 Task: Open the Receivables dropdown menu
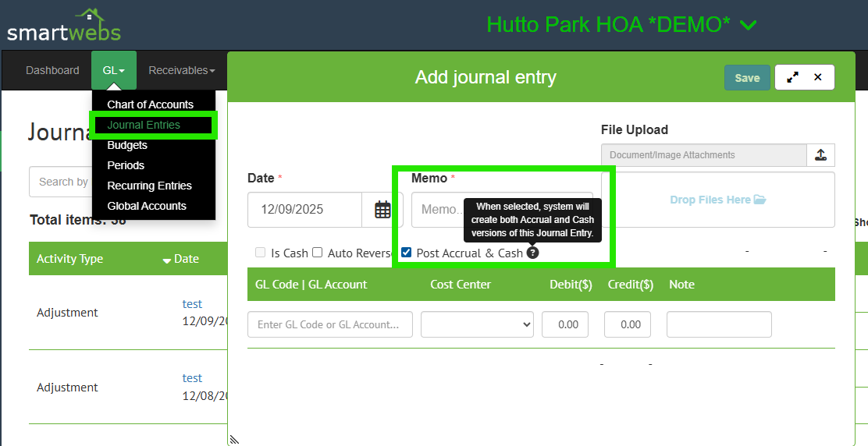point(182,70)
